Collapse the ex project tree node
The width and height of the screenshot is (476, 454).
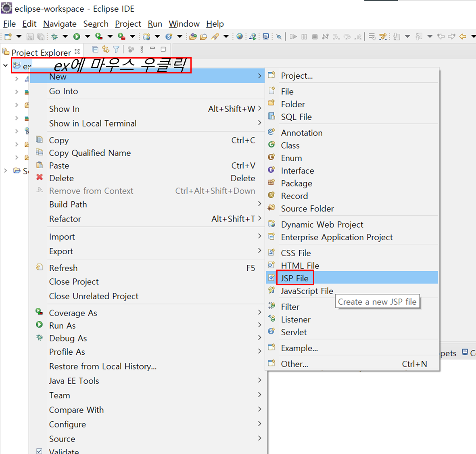tap(6, 65)
